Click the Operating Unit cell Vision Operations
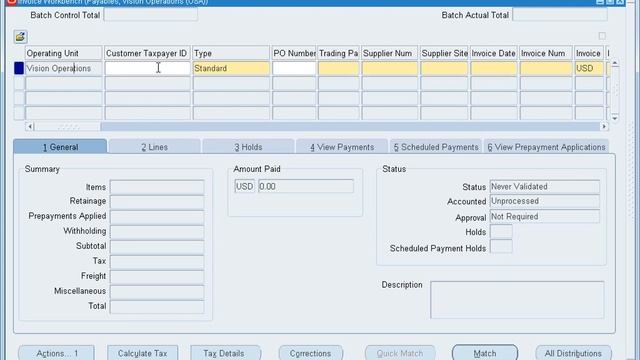This screenshot has width=640, height=360. pos(63,68)
